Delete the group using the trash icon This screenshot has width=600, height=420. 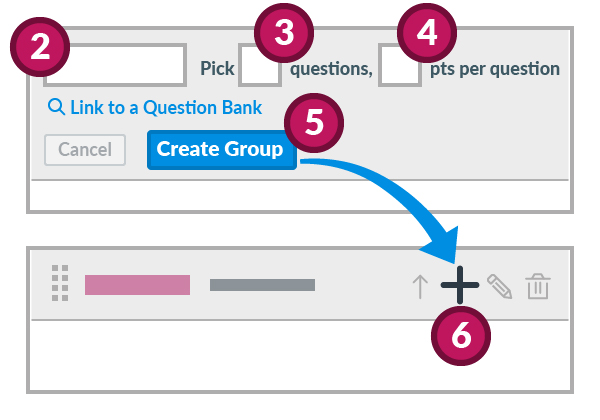pos(538,286)
